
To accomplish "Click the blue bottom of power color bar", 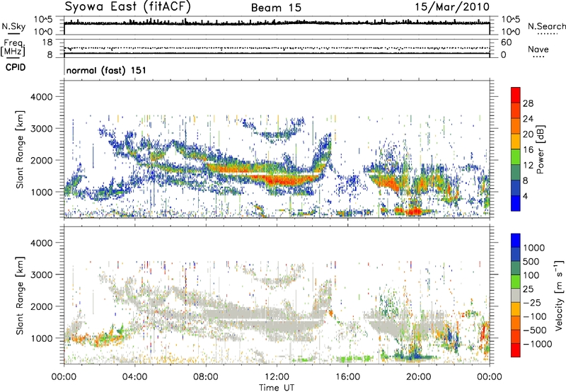I will [516, 203].
